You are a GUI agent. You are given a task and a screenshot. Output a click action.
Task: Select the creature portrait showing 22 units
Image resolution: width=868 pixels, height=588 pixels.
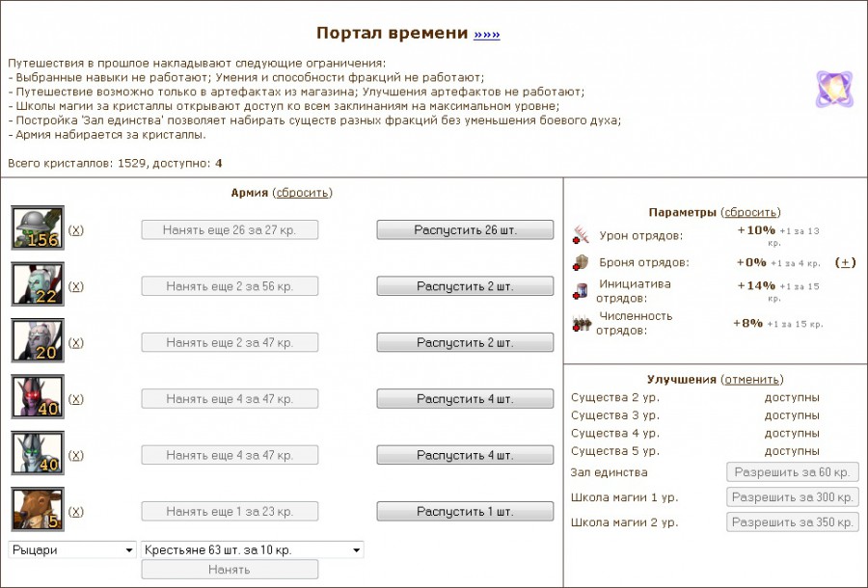[38, 284]
